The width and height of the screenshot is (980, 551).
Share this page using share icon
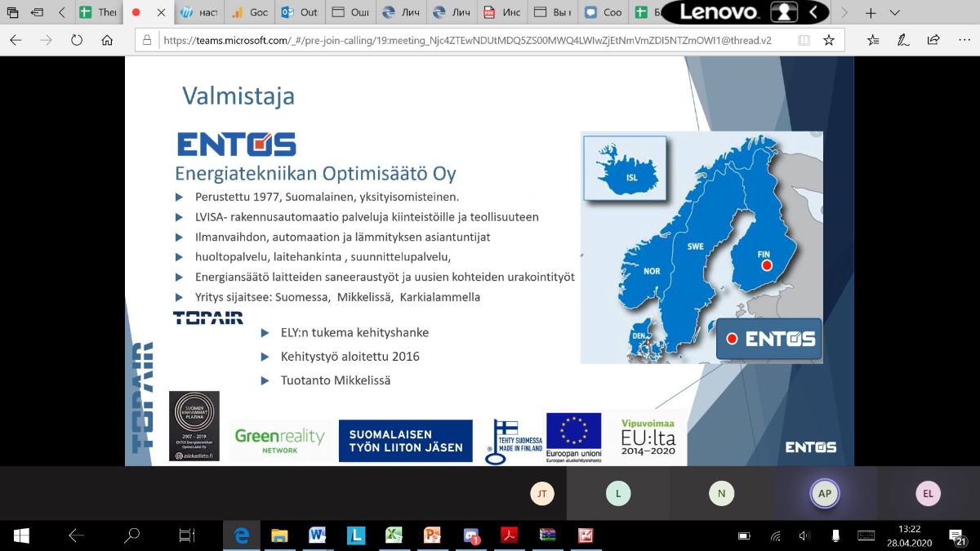click(x=933, y=39)
